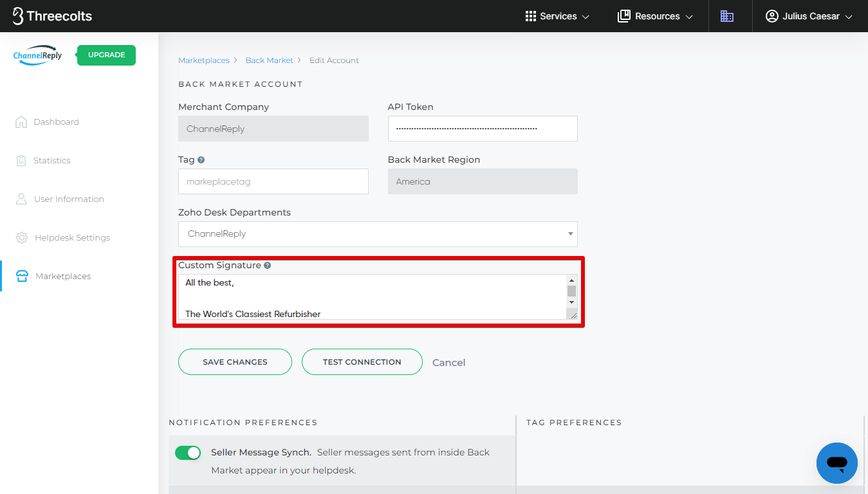Viewport: 868px width, 494px height.
Task: Click the Marketplaces store icon
Action: click(23, 276)
